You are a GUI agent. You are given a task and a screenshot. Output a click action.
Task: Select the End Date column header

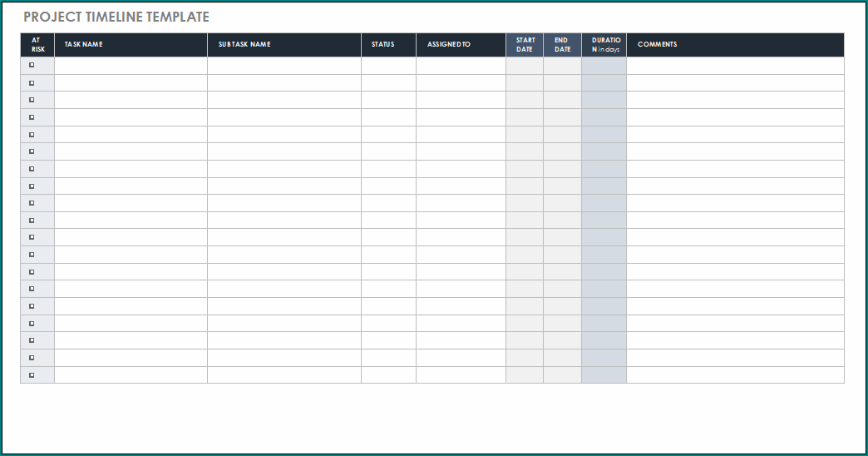562,45
